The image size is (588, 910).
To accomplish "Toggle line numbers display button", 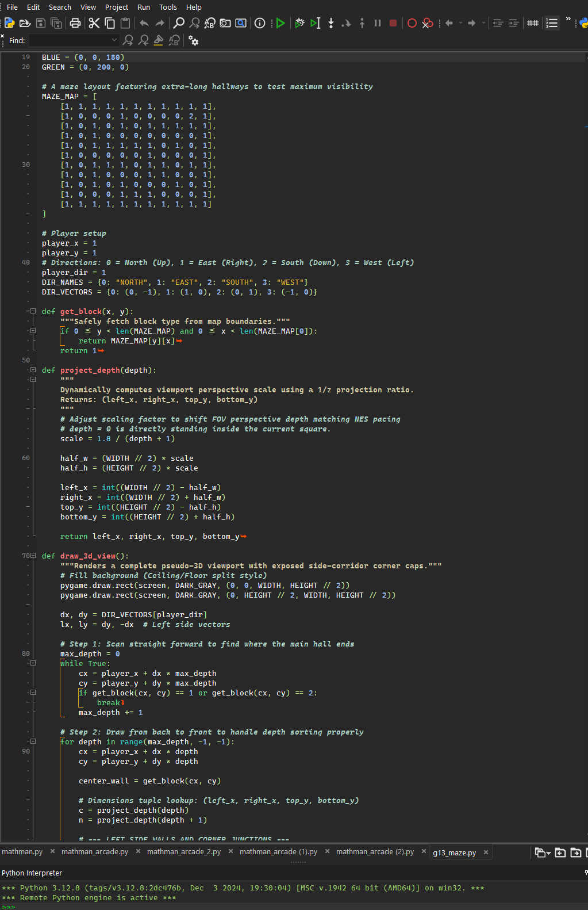I will coord(552,23).
